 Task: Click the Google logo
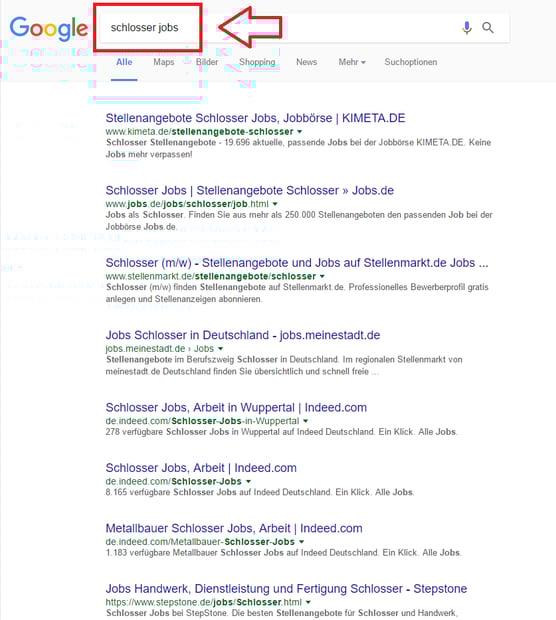tap(49, 28)
